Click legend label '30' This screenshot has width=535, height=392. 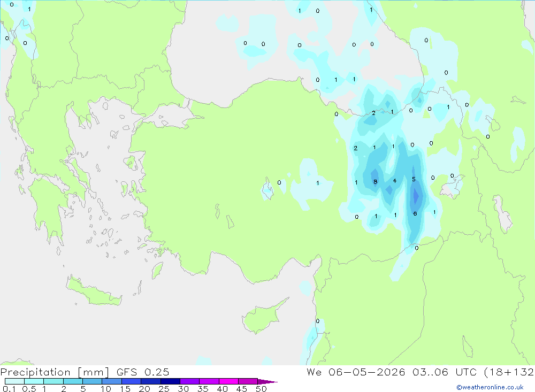(183, 389)
